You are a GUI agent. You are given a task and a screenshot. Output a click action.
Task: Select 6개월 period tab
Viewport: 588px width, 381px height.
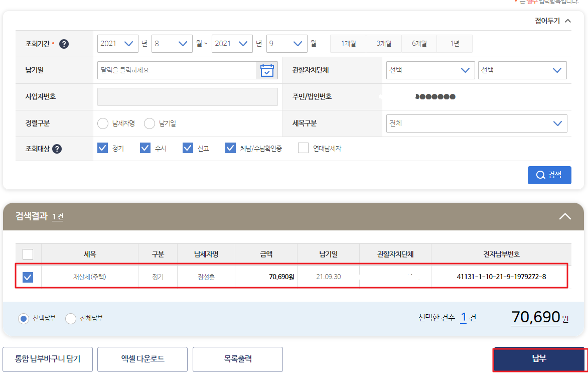(x=419, y=44)
